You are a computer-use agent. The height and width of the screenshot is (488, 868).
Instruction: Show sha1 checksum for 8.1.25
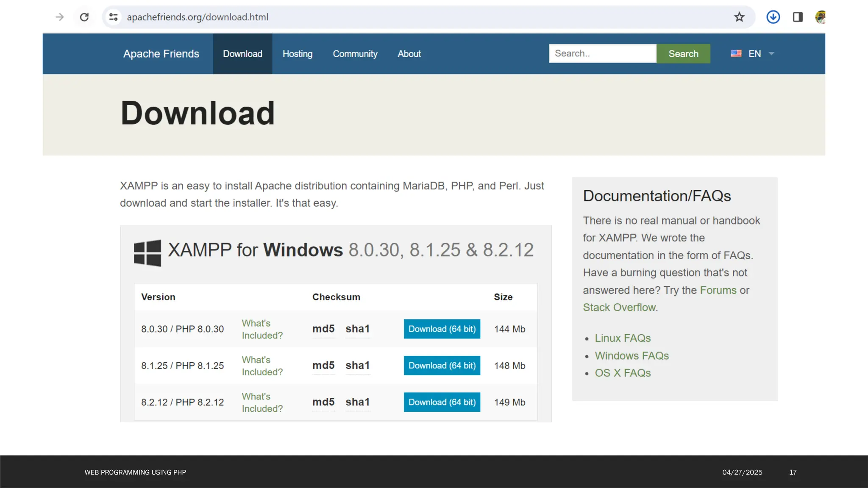[x=358, y=365]
